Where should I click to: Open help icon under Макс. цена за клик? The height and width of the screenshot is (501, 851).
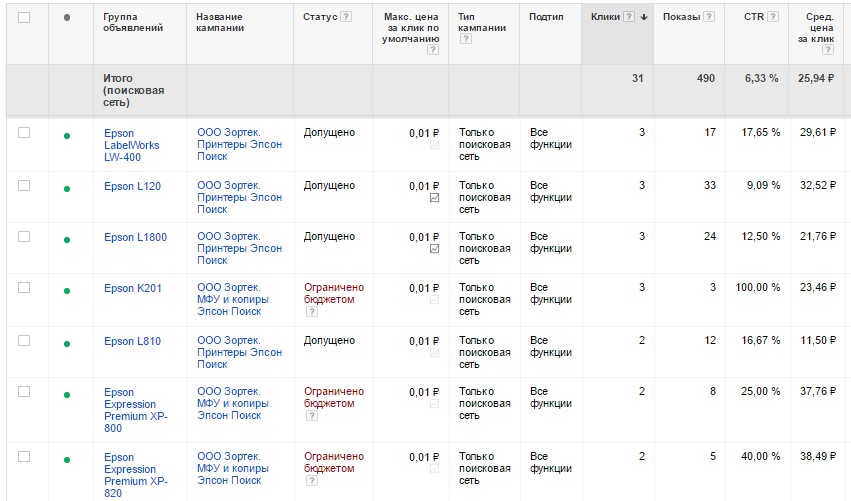pos(433,50)
